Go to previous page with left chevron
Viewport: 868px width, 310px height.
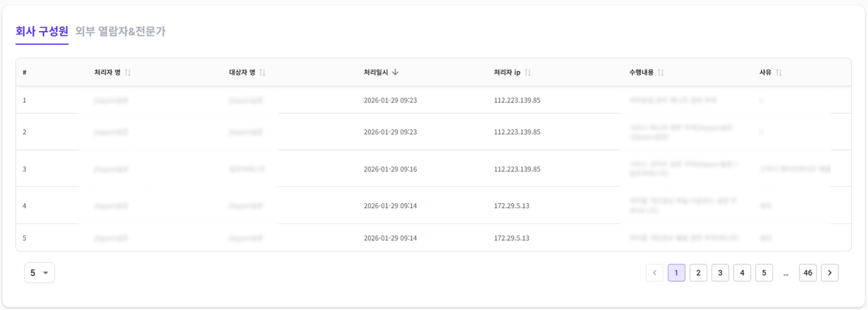pos(654,273)
